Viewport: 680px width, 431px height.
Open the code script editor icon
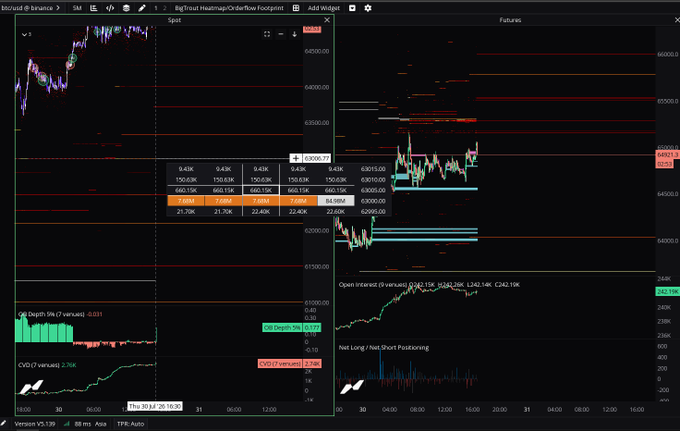point(110,8)
